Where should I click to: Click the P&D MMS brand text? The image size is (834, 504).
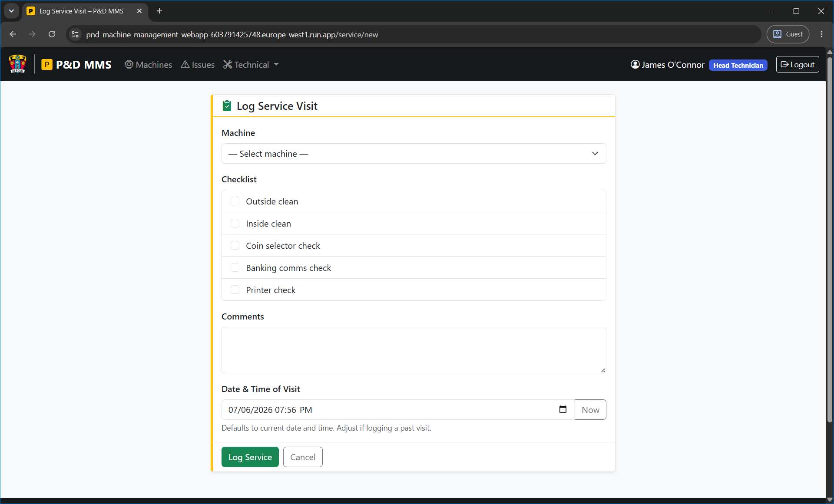tap(84, 65)
